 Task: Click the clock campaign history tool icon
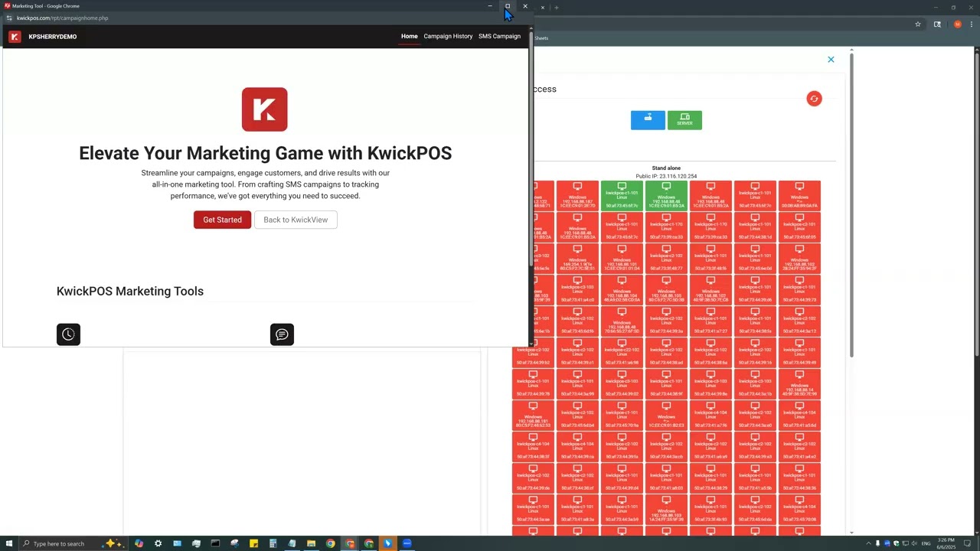tap(68, 334)
